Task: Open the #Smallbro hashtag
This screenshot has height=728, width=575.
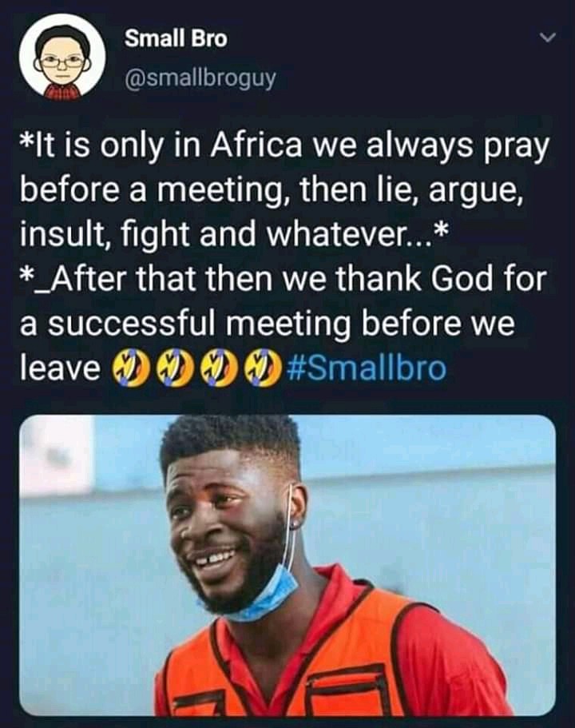Action: click(x=367, y=368)
